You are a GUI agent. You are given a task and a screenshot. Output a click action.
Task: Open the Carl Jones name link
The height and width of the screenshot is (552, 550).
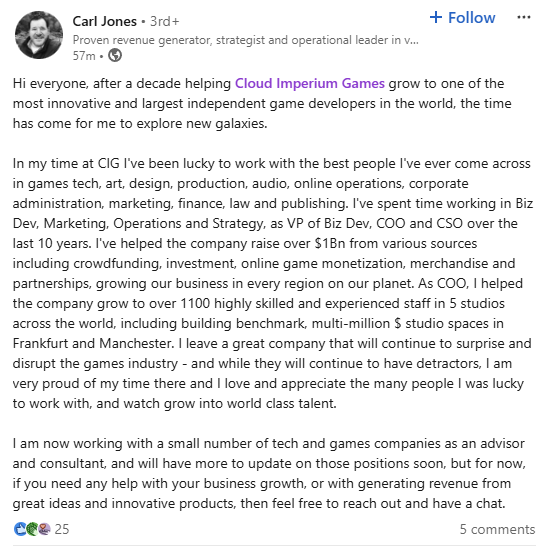tap(105, 21)
